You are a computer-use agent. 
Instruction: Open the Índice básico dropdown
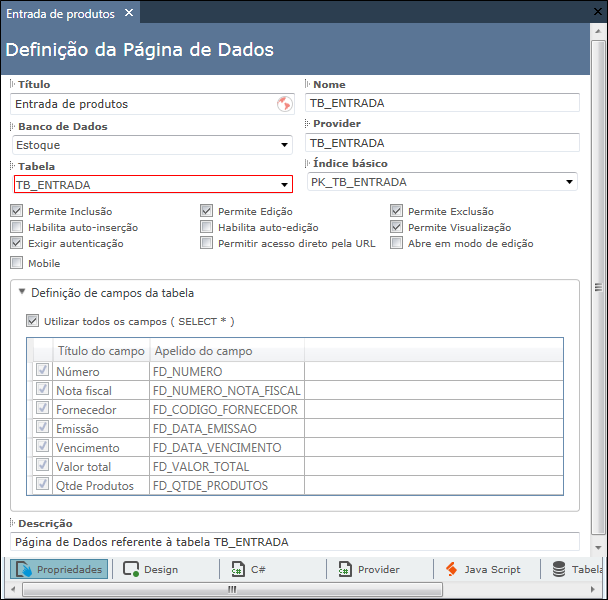point(569,182)
